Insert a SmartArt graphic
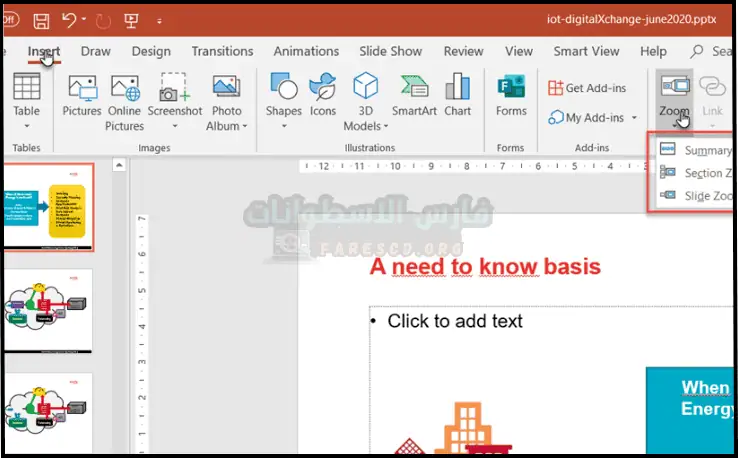The height and width of the screenshot is (458, 738). [x=414, y=100]
